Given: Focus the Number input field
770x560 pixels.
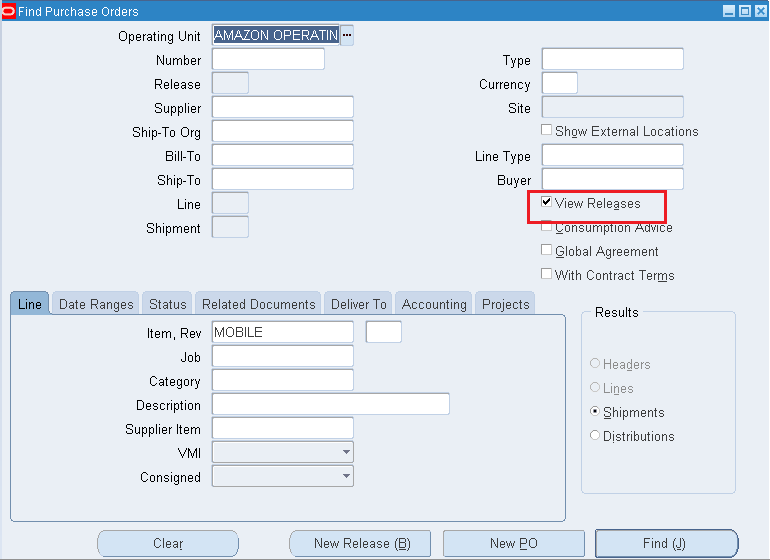Looking at the screenshot, I should tap(268, 59).
